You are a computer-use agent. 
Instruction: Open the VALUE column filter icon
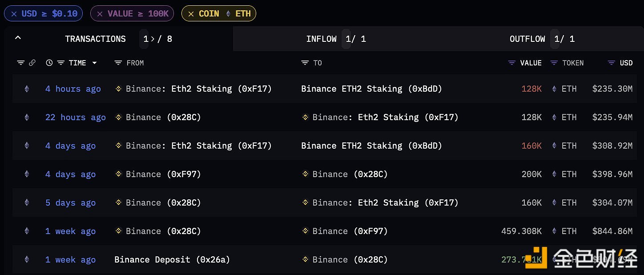511,63
